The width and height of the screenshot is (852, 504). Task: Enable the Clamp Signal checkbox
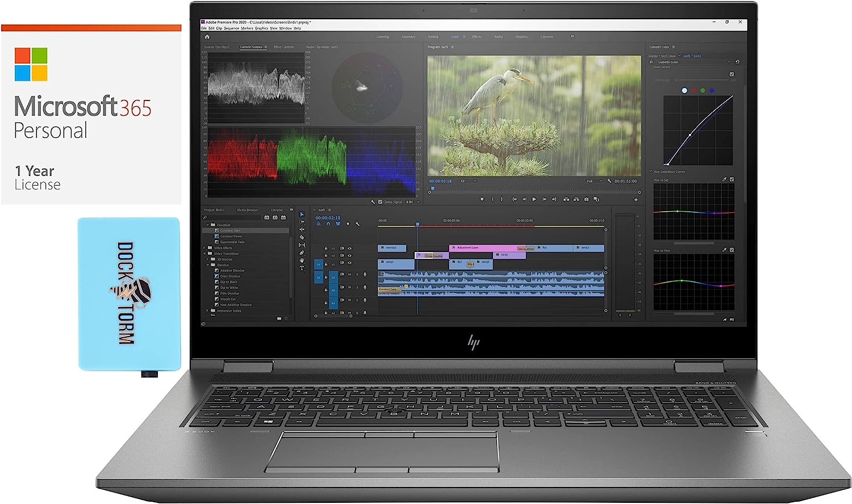379,201
